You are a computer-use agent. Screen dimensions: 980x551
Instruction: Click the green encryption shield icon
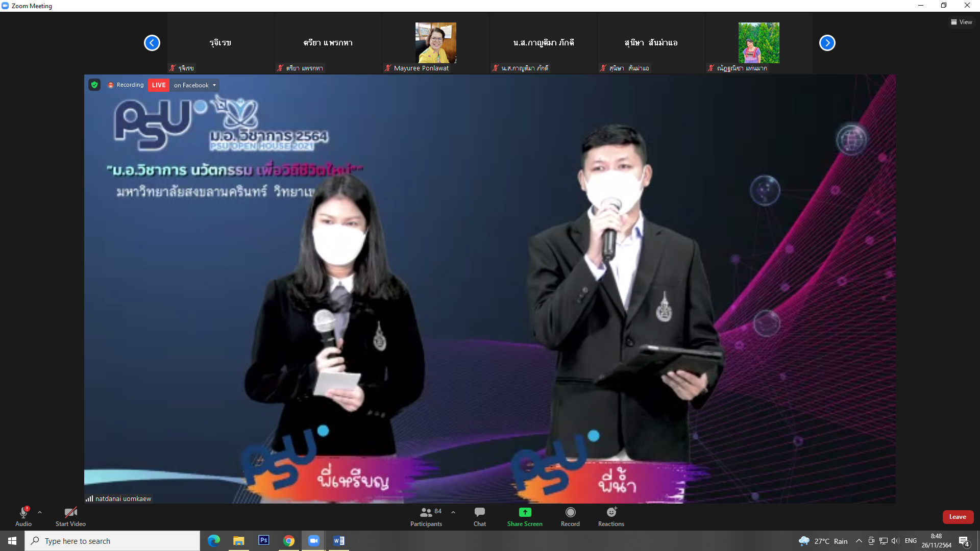[94, 85]
